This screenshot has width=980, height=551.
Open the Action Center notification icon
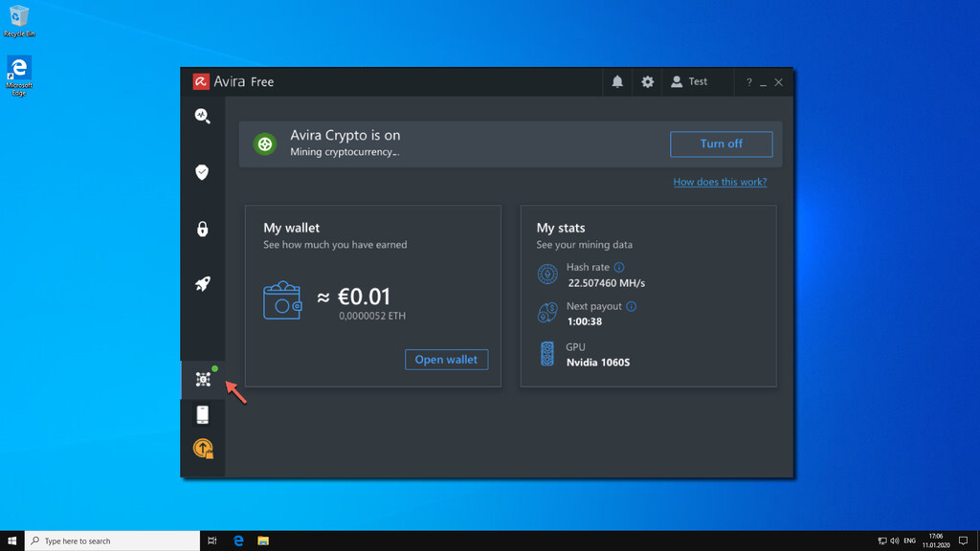click(x=963, y=541)
